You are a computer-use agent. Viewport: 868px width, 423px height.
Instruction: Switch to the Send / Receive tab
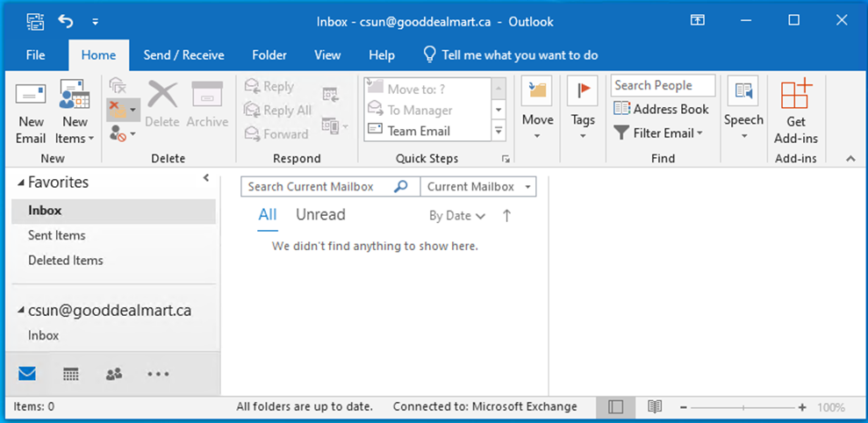183,55
